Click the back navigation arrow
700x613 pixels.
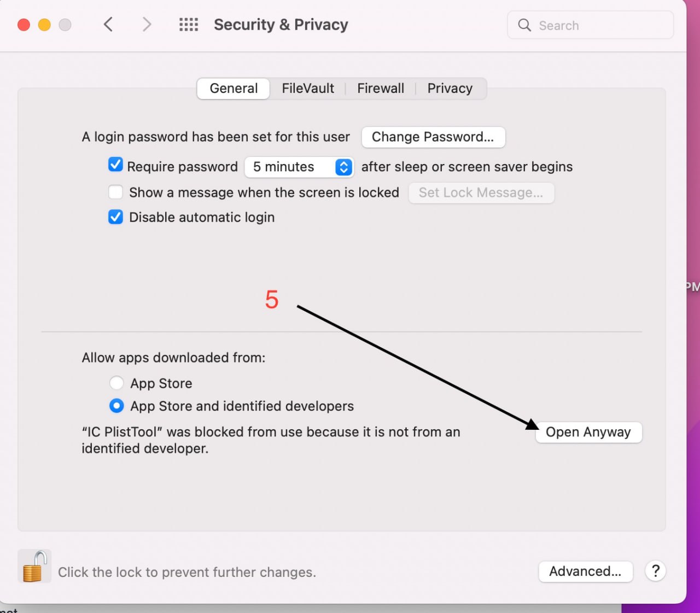[108, 25]
